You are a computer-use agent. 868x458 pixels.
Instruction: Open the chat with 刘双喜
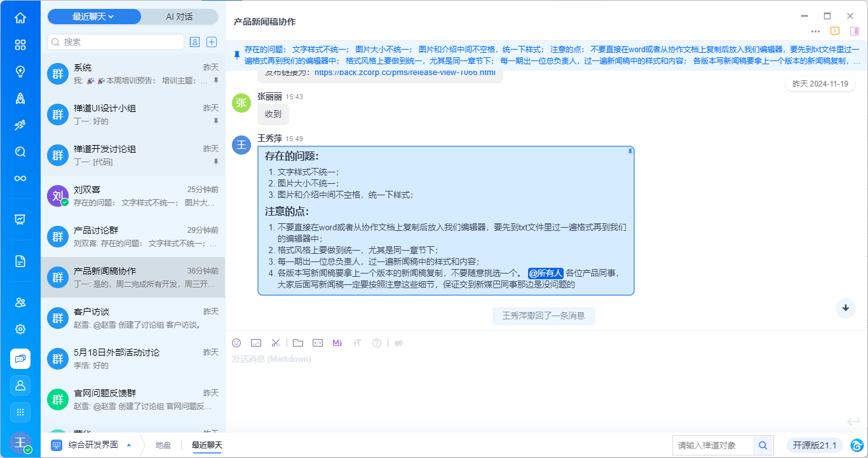[x=133, y=196]
